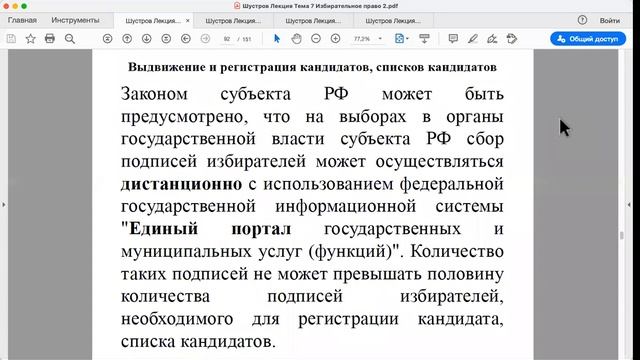Close the active Шустров Лекция document tab
The image size is (640, 360).
click(188, 20)
